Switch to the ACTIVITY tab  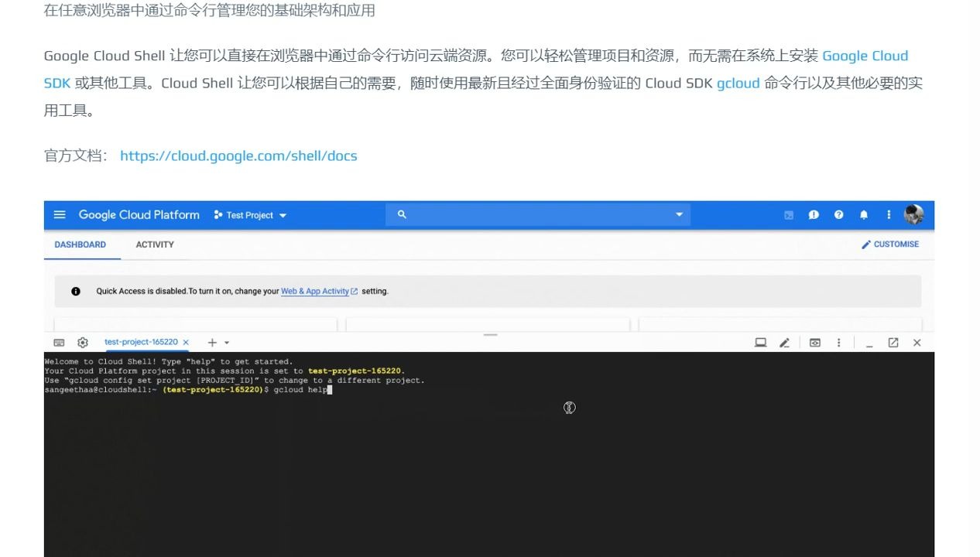pyautogui.click(x=155, y=244)
